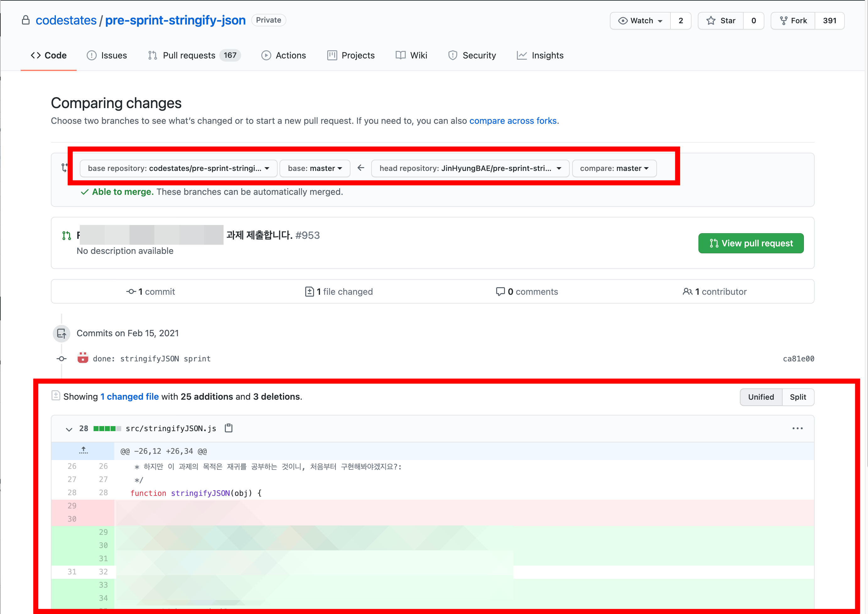This screenshot has width=868, height=614.
Task: Follow the compare across forks link
Action: [513, 121]
